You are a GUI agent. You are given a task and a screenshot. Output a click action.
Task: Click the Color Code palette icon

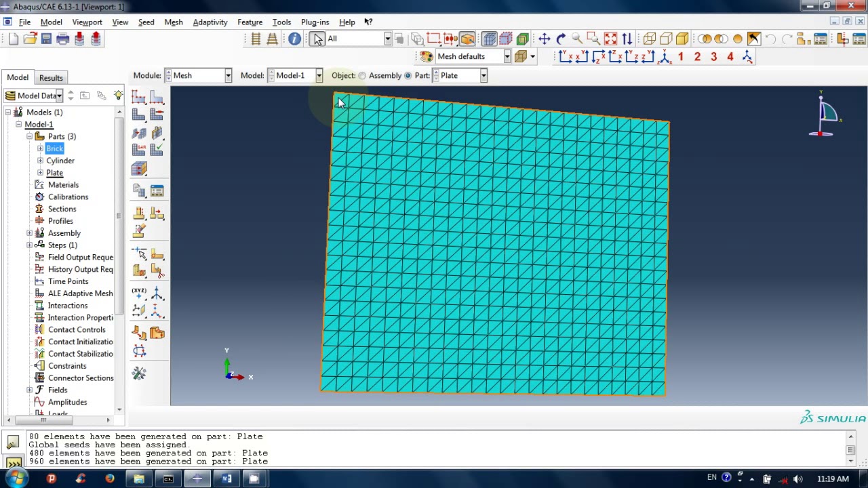point(427,57)
